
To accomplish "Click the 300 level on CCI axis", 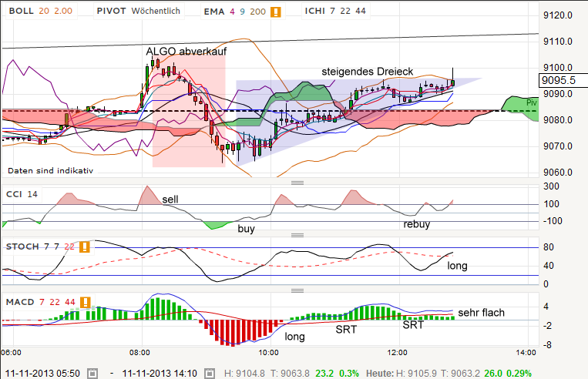I will click(551, 186).
